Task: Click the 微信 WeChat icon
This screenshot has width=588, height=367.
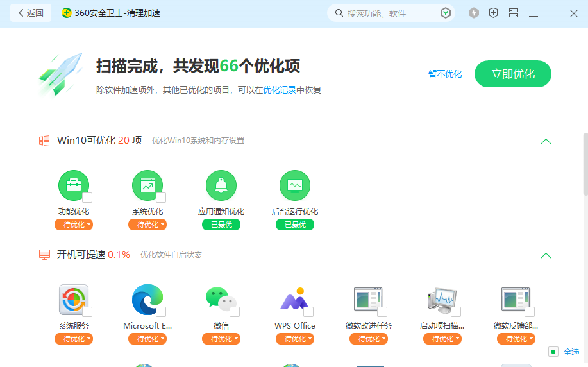Action: click(221, 300)
